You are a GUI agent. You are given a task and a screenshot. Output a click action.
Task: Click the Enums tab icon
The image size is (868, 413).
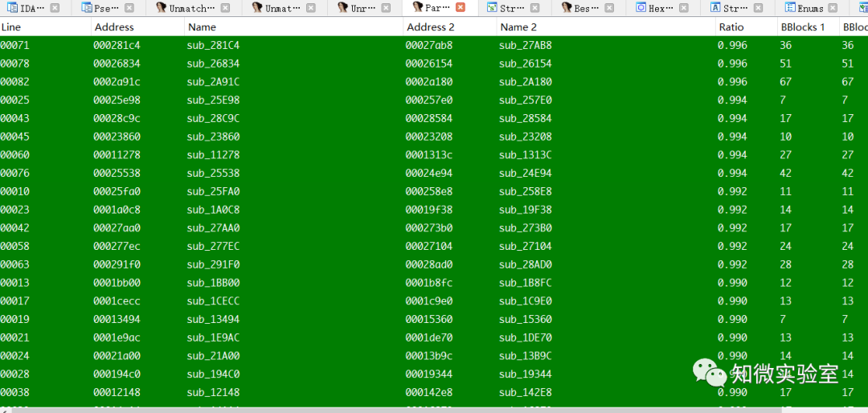[790, 8]
